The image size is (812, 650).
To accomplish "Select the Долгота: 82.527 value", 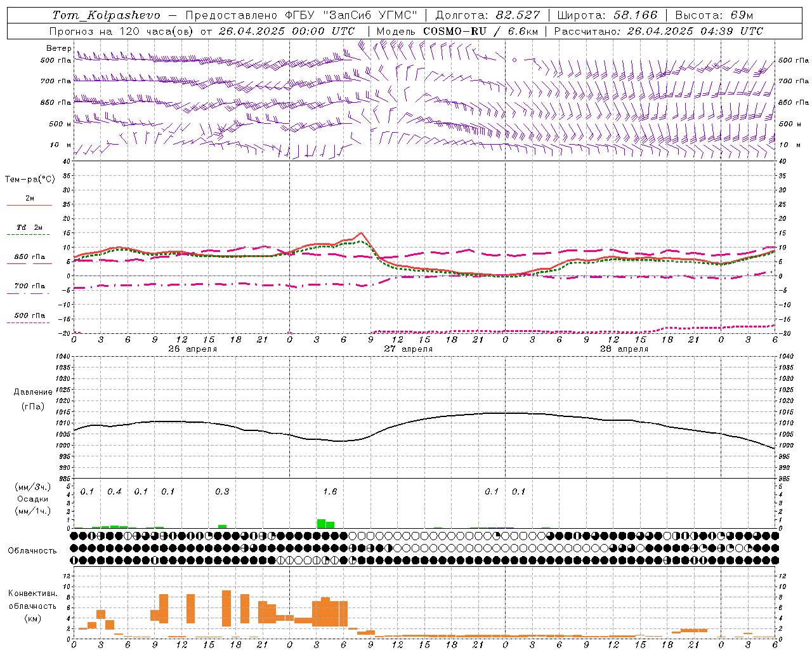I will [488, 15].
